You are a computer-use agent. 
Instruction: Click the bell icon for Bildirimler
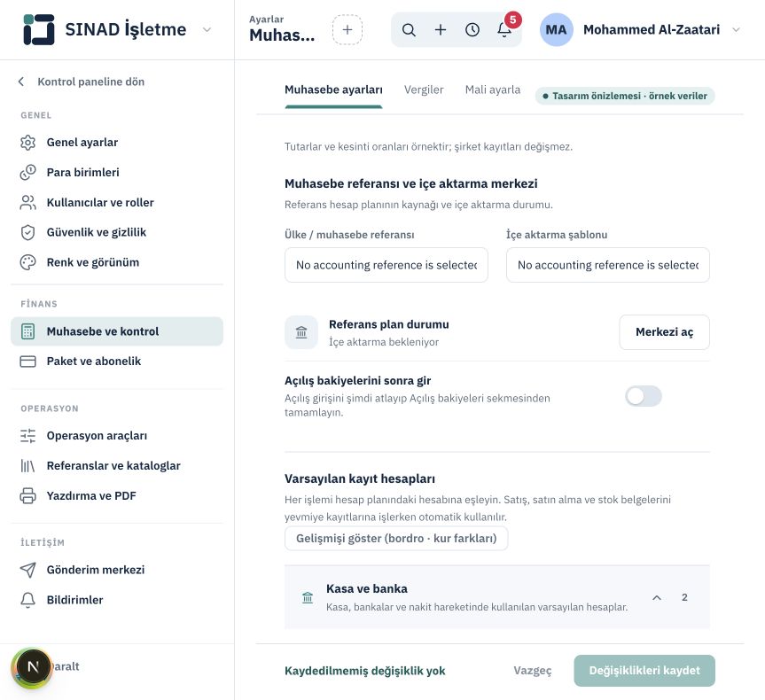click(27, 600)
